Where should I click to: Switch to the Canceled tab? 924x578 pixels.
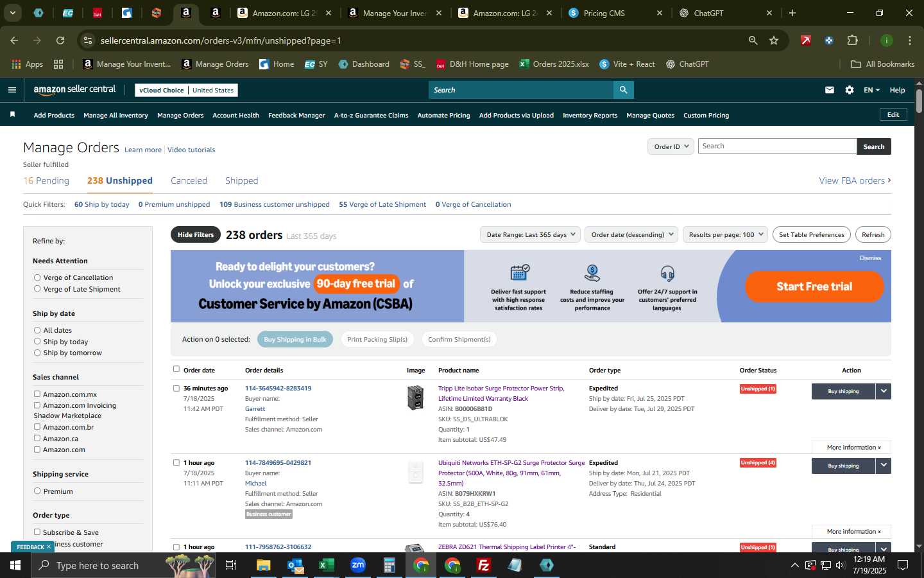(x=189, y=180)
